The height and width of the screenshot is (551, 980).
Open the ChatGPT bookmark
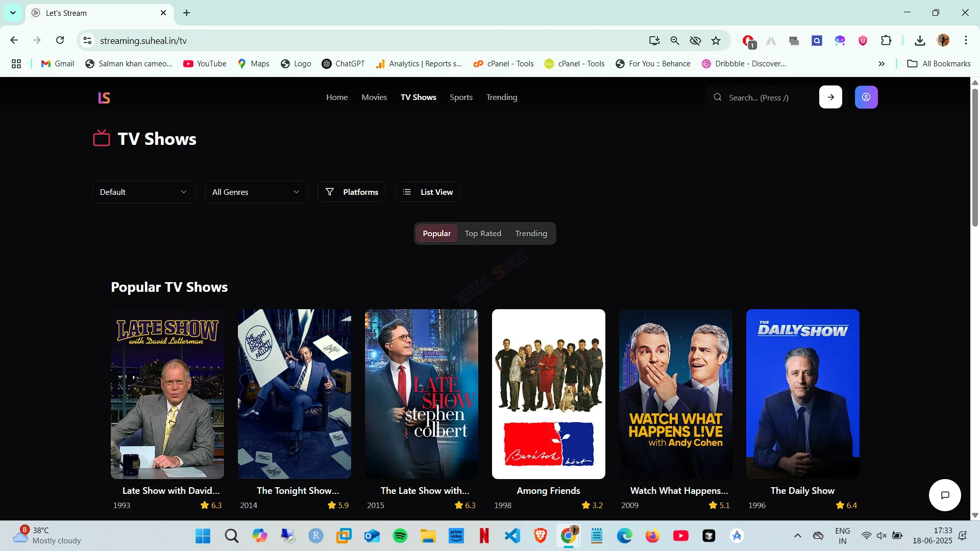pos(344,64)
